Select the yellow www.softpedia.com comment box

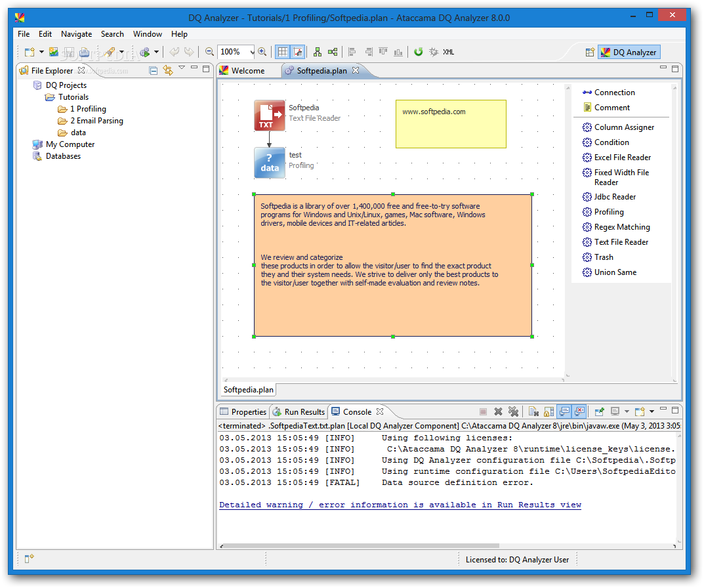[451, 124]
